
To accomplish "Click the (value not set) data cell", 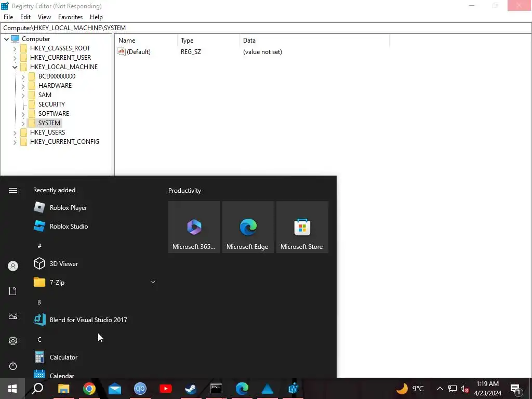I will 262,52.
